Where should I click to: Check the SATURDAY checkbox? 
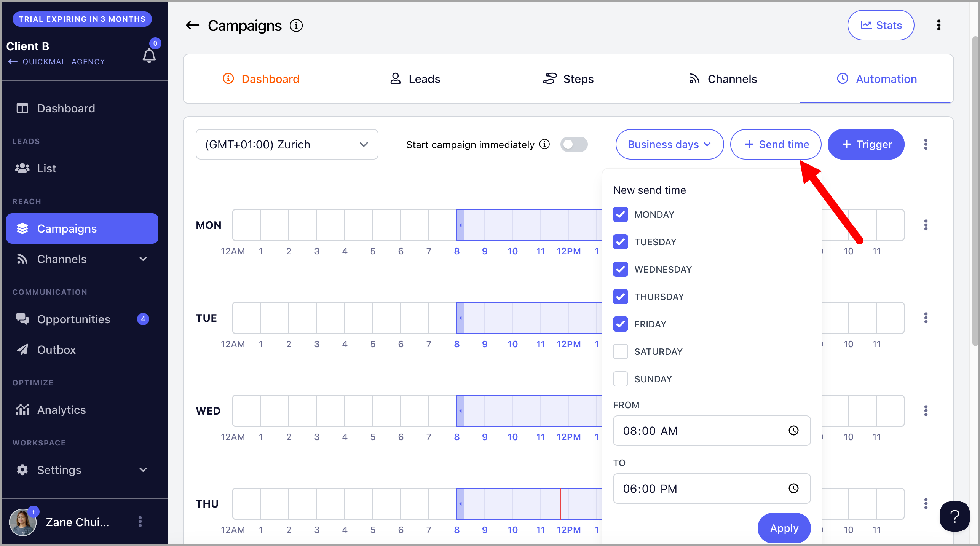[621, 352]
